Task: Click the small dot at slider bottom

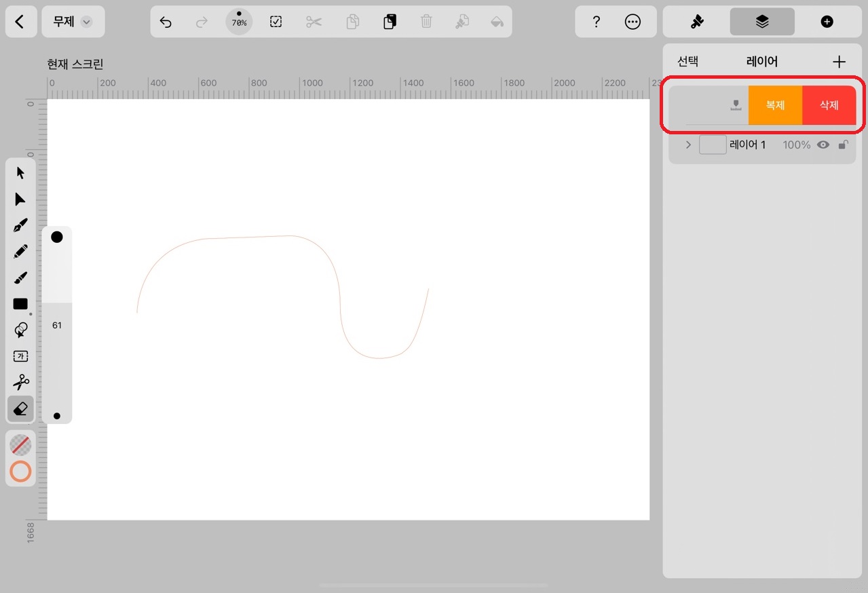Action: 57,416
